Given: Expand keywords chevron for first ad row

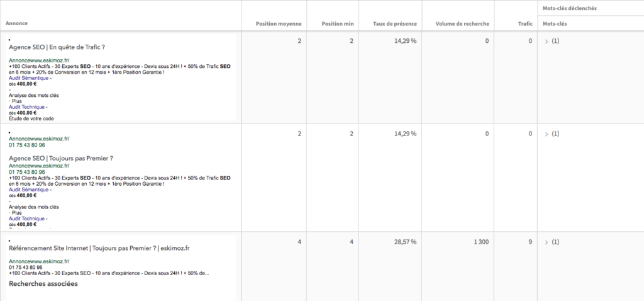Looking at the screenshot, I should [x=547, y=41].
